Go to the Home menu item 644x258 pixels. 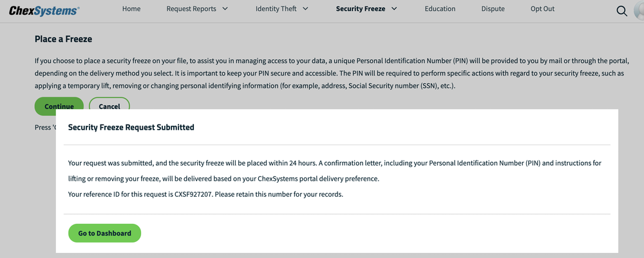click(131, 9)
